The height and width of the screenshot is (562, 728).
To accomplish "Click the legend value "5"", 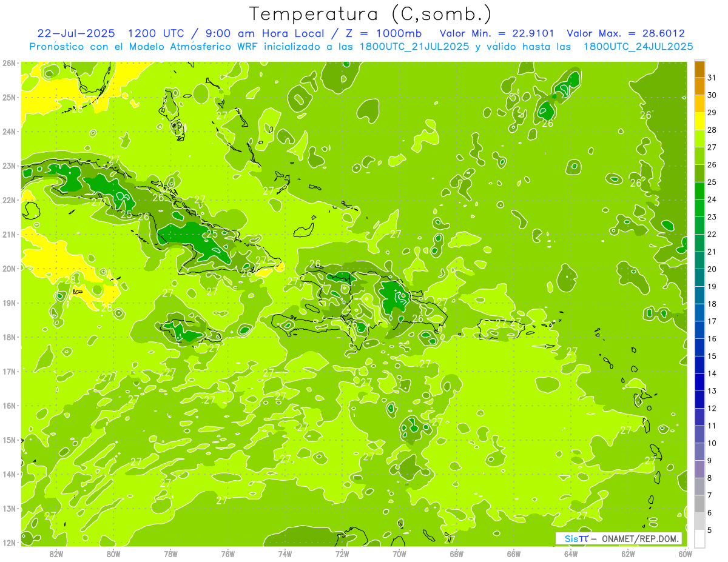I will pos(710,530).
